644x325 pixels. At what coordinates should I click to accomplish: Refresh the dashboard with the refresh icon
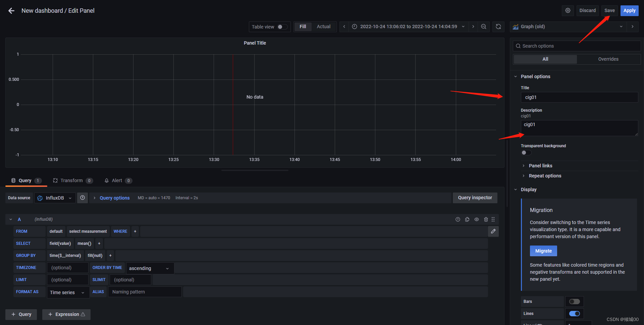click(x=498, y=26)
